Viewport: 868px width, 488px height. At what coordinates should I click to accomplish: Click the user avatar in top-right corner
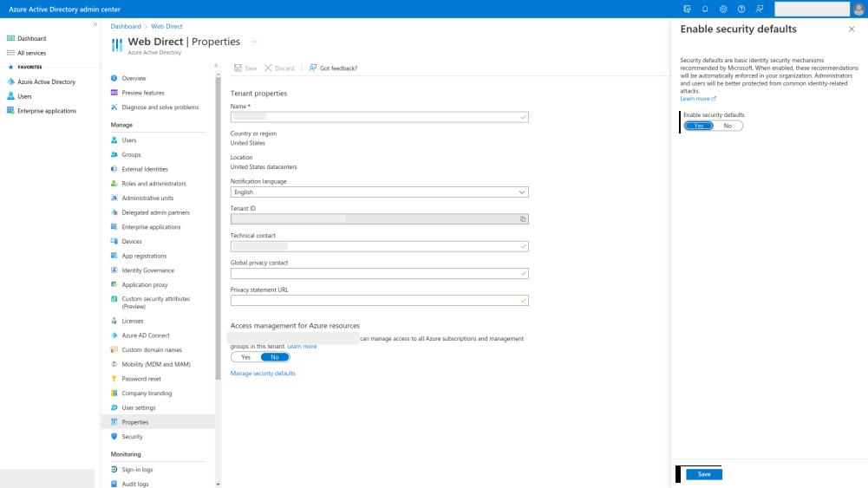pos(858,9)
